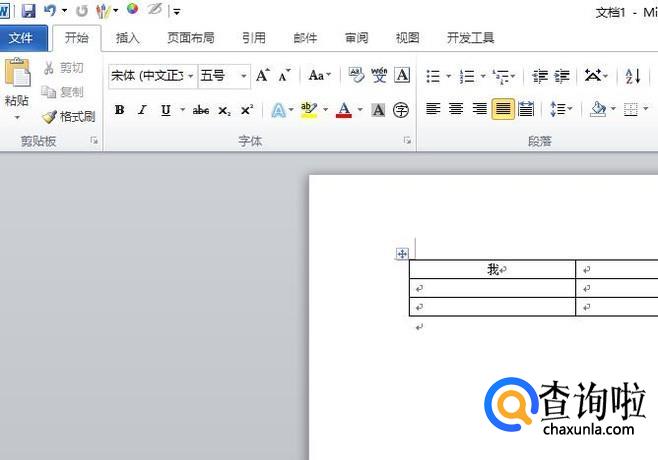Align text right

(479, 109)
